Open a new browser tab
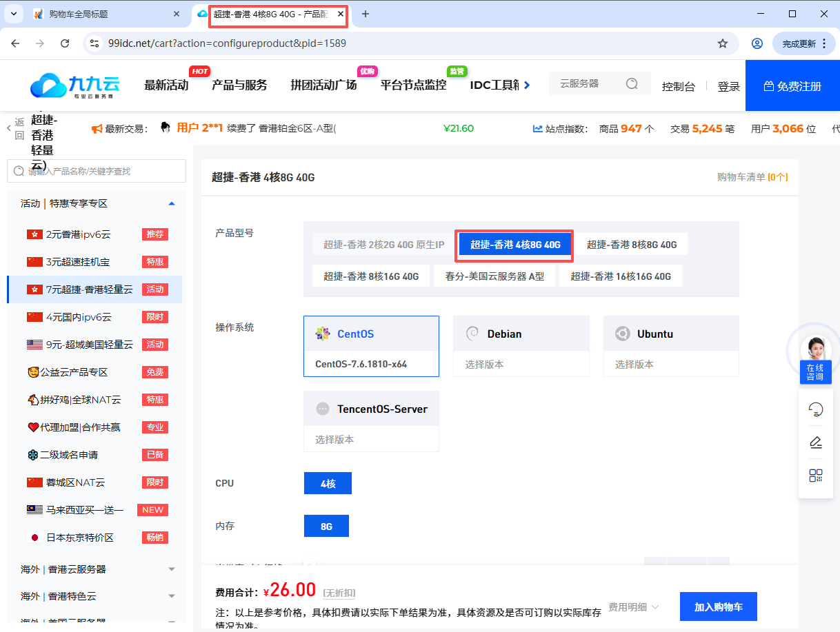840x632 pixels. pyautogui.click(x=366, y=14)
